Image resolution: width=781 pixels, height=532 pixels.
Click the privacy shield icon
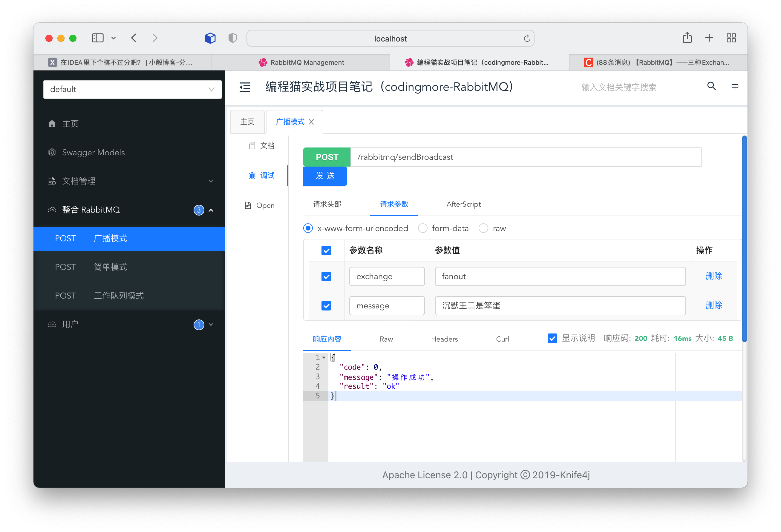pyautogui.click(x=232, y=38)
